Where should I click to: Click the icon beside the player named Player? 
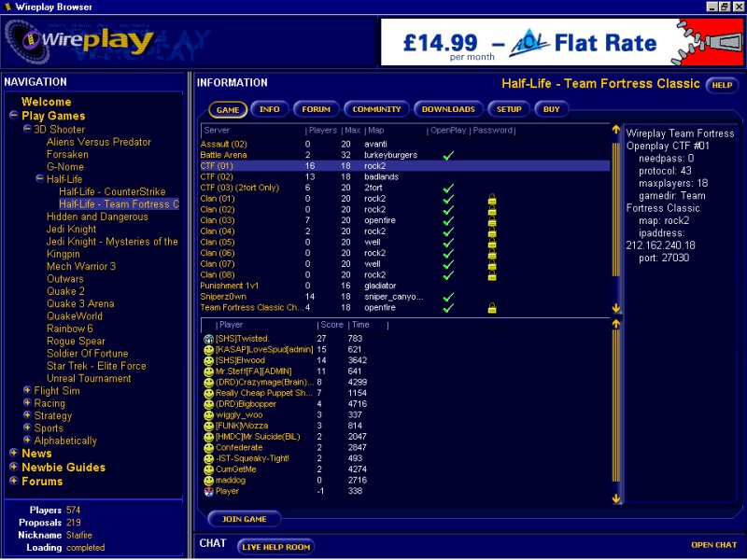click(x=208, y=492)
